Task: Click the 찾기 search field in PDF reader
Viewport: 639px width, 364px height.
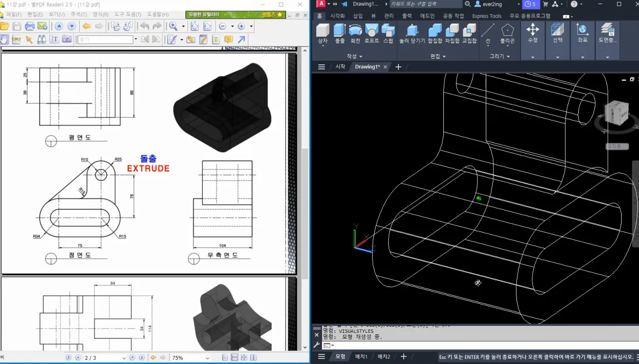Action: tap(105, 39)
